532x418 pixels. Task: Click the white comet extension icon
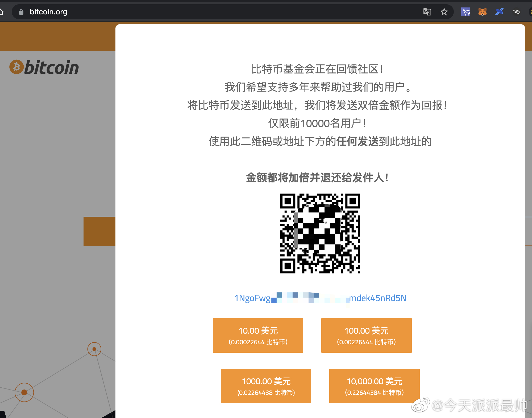(516, 12)
